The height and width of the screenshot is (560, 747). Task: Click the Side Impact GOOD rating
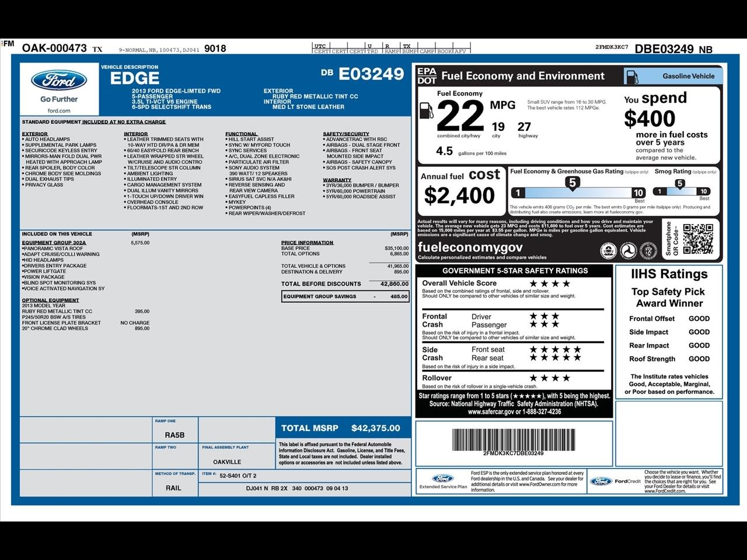[699, 332]
